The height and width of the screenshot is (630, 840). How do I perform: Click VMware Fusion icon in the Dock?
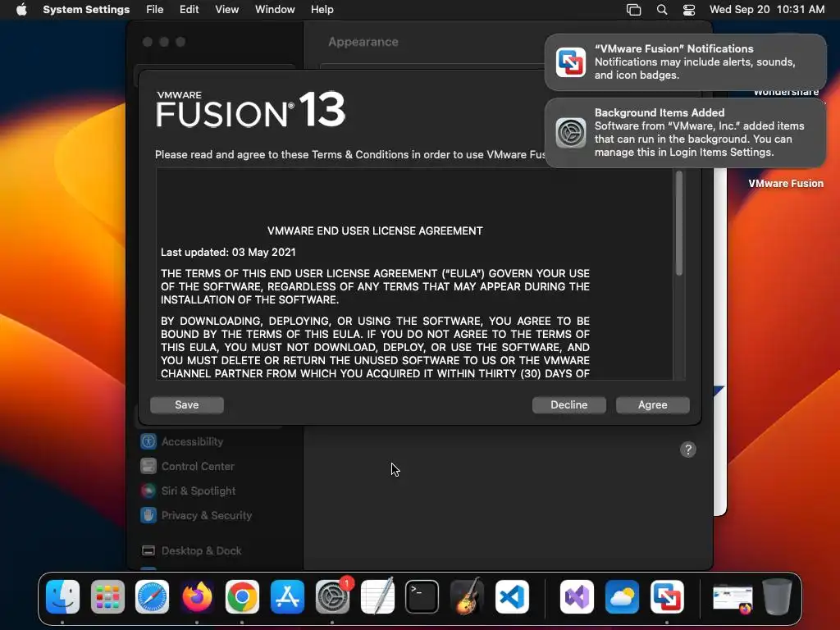tap(667, 597)
